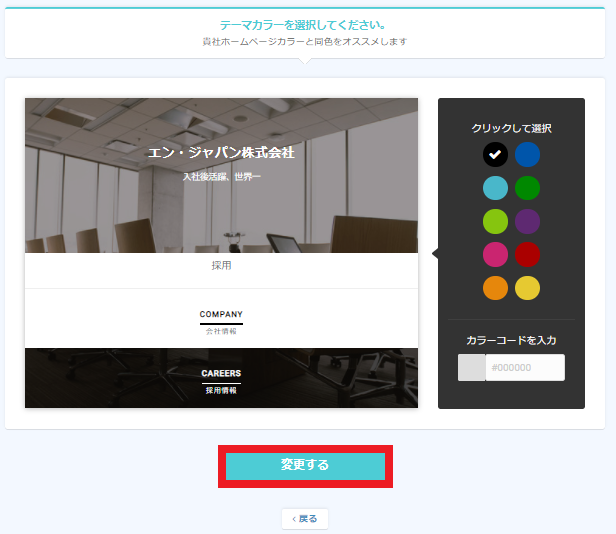This screenshot has height=534, width=616.
Task: Click the テーマカラーを選択してください heading
Action: tap(302, 25)
